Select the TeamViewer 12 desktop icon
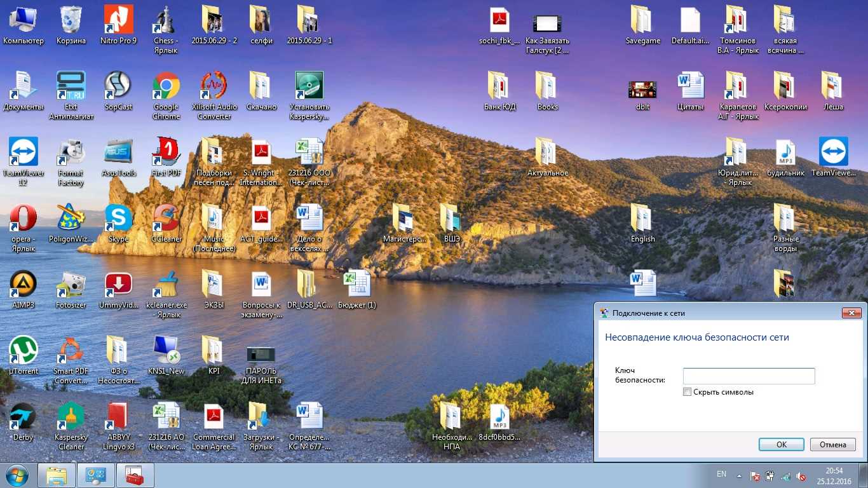The width and height of the screenshot is (868, 488). click(x=23, y=161)
